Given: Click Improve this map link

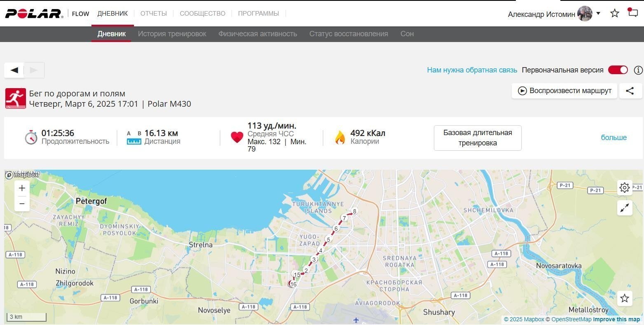Looking at the screenshot, I should click(616, 319).
